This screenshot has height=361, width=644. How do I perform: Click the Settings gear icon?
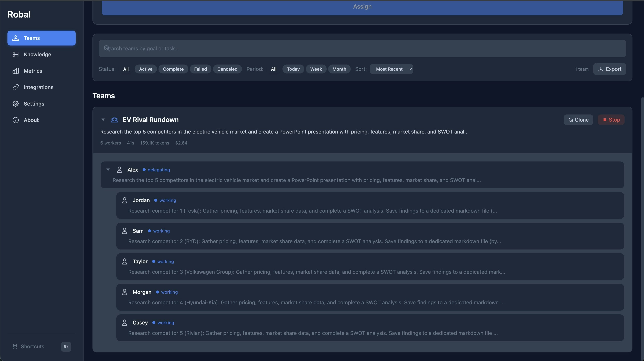click(15, 104)
